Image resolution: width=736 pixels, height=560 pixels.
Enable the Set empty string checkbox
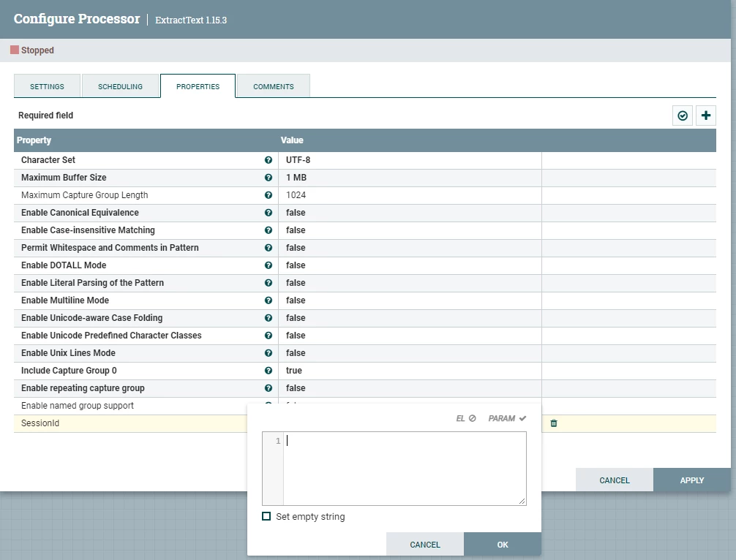tap(266, 516)
